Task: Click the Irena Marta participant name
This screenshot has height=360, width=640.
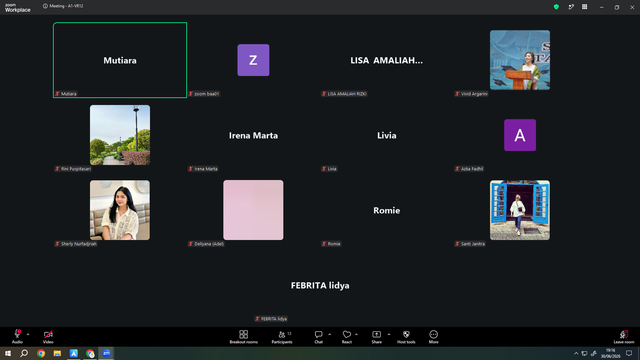Action: pos(253,136)
